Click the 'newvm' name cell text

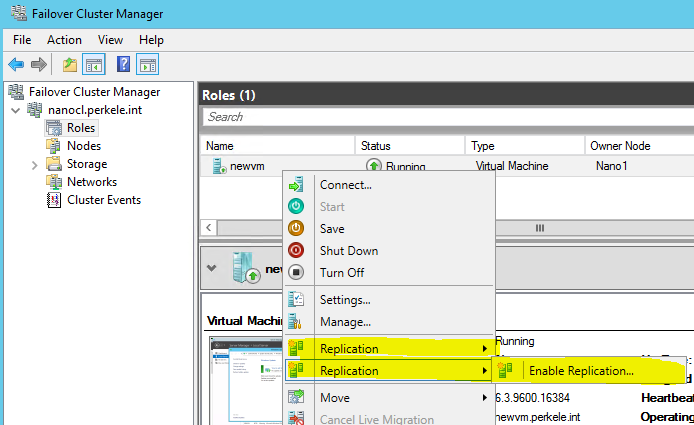[x=247, y=166]
